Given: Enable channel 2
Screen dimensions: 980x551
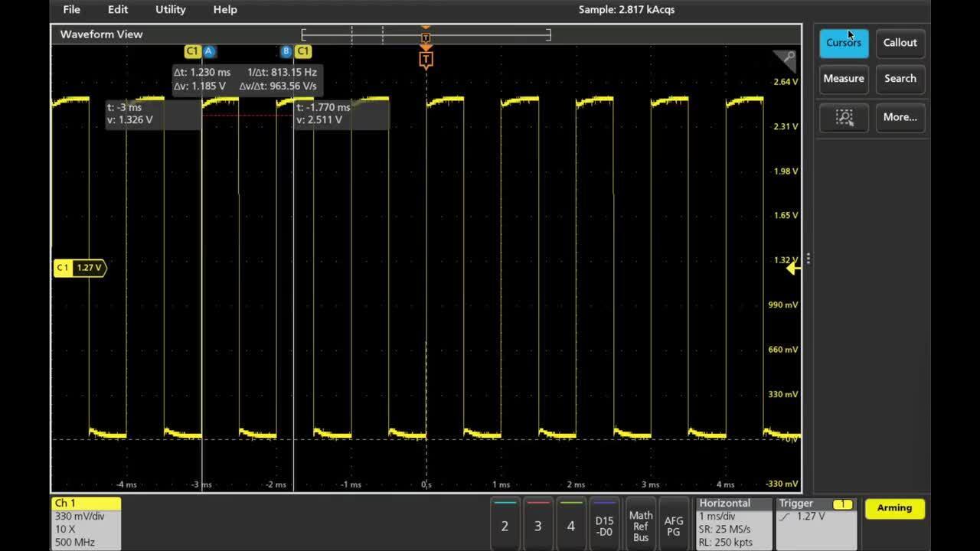Looking at the screenshot, I should 506,525.
